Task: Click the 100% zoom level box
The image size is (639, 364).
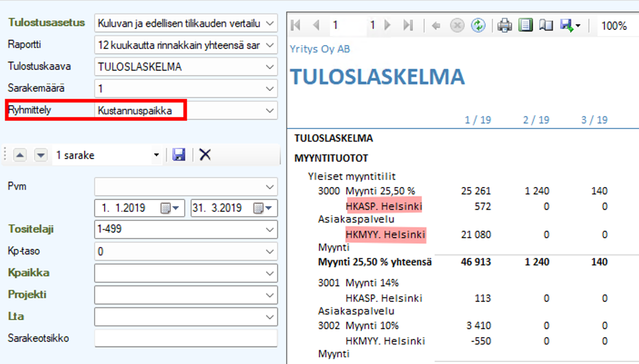Action: click(x=613, y=26)
